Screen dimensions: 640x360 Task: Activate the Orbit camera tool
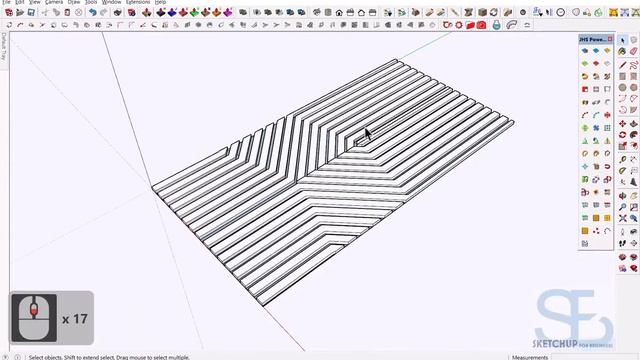pyautogui.click(x=622, y=196)
